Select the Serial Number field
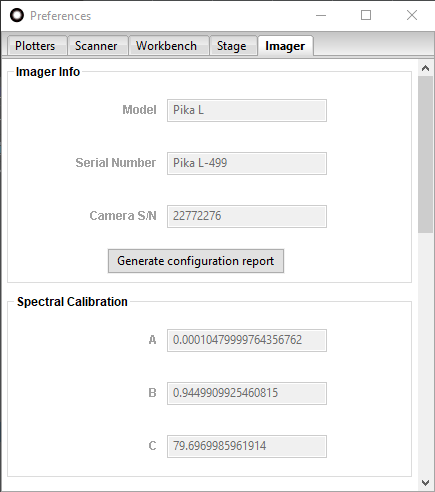The image size is (435, 492). pyautogui.click(x=247, y=163)
